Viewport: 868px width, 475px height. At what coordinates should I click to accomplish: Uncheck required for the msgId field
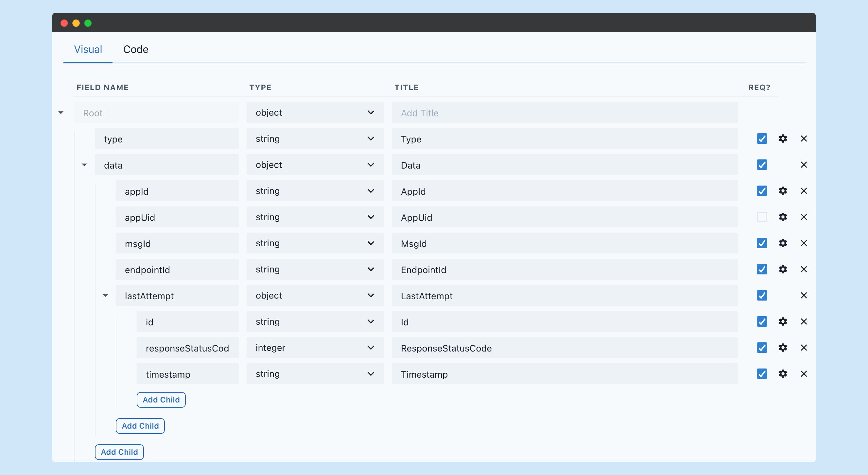(x=761, y=243)
